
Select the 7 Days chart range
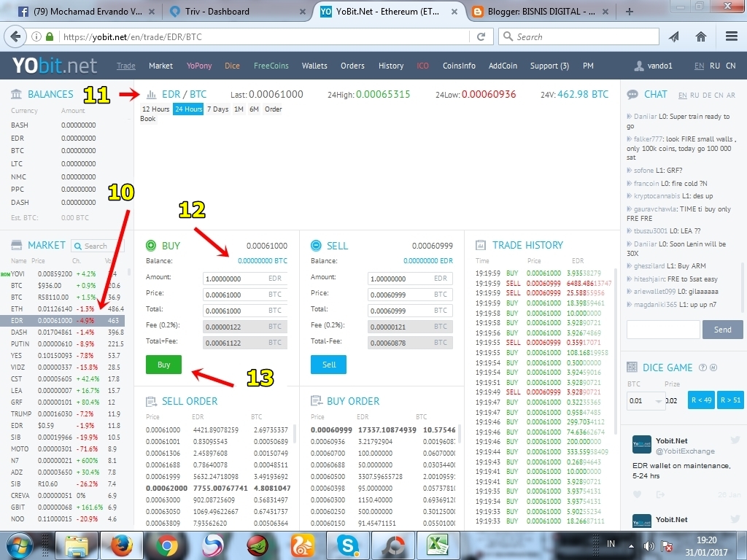(x=217, y=109)
